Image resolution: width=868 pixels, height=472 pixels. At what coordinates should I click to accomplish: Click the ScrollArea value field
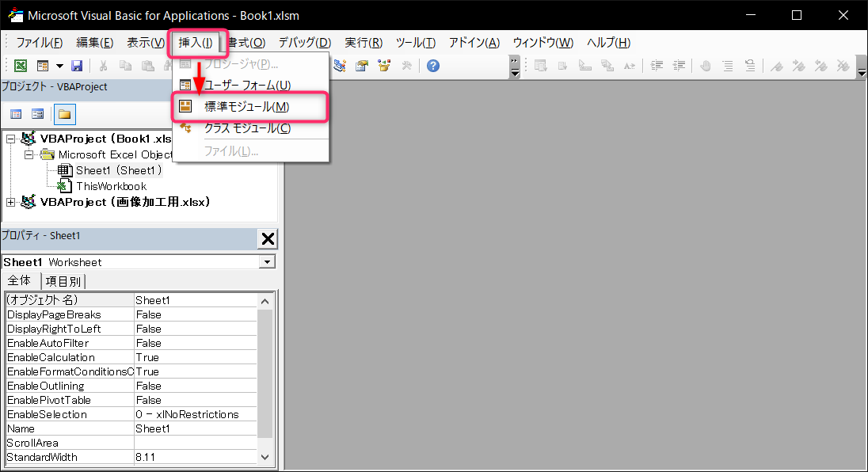[x=196, y=443]
